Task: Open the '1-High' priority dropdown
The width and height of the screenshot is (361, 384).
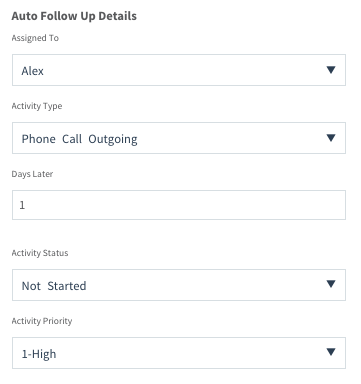Action: [179, 353]
